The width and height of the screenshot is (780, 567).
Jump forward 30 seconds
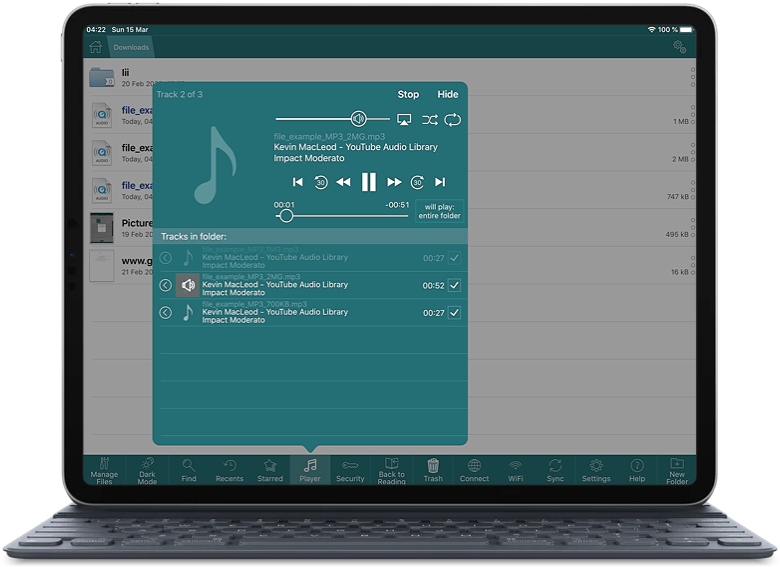pos(417,183)
